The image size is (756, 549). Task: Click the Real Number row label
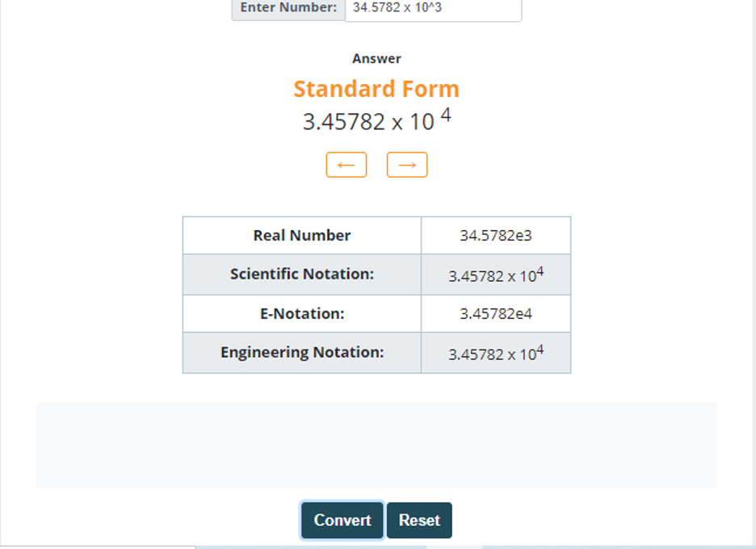[x=302, y=235]
